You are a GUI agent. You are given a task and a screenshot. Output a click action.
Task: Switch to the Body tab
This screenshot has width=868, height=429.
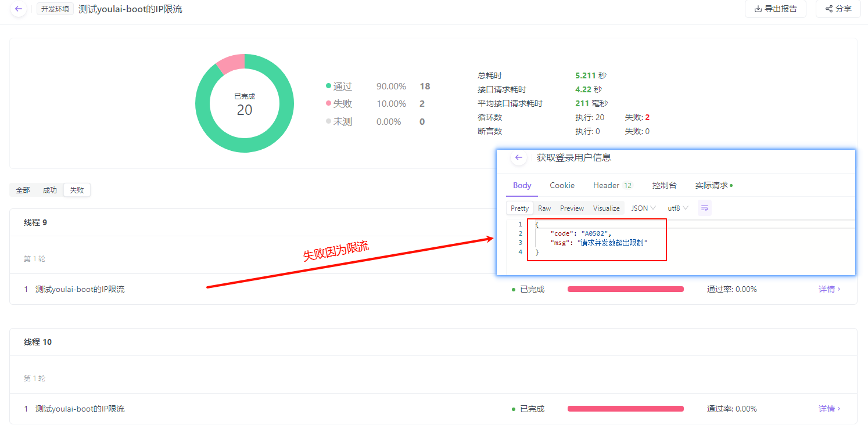click(x=522, y=185)
